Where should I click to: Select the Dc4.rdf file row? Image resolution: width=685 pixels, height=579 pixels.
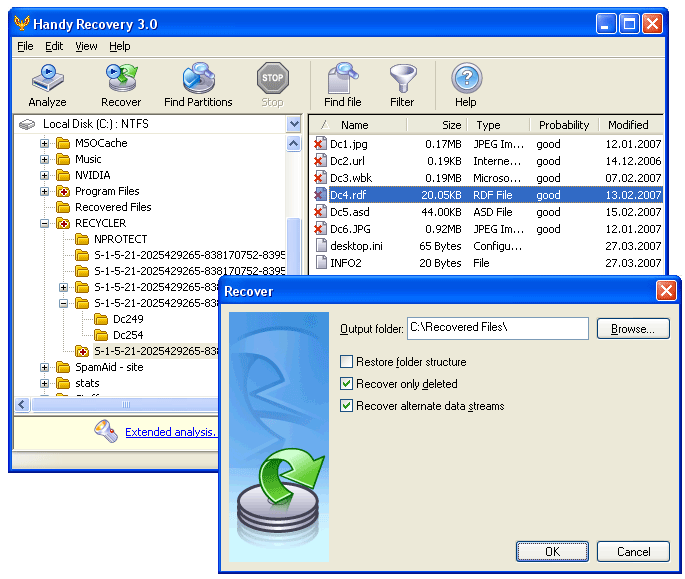[x=488, y=195]
